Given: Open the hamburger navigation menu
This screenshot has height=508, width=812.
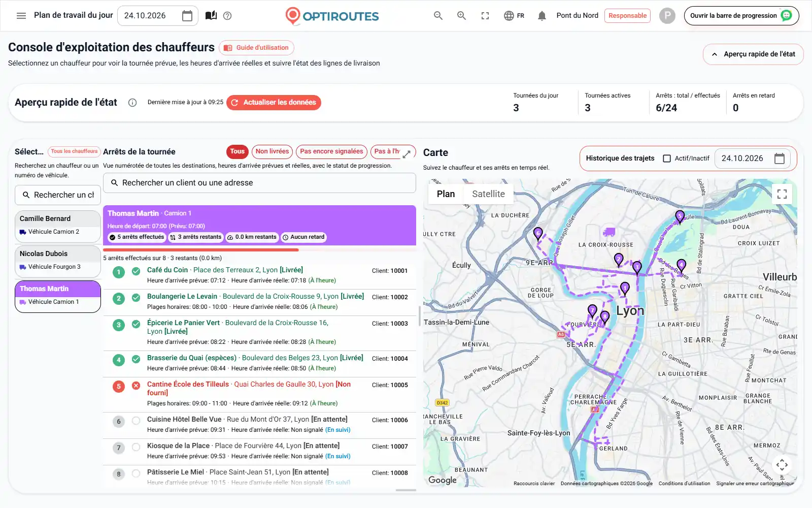Looking at the screenshot, I should (21, 16).
